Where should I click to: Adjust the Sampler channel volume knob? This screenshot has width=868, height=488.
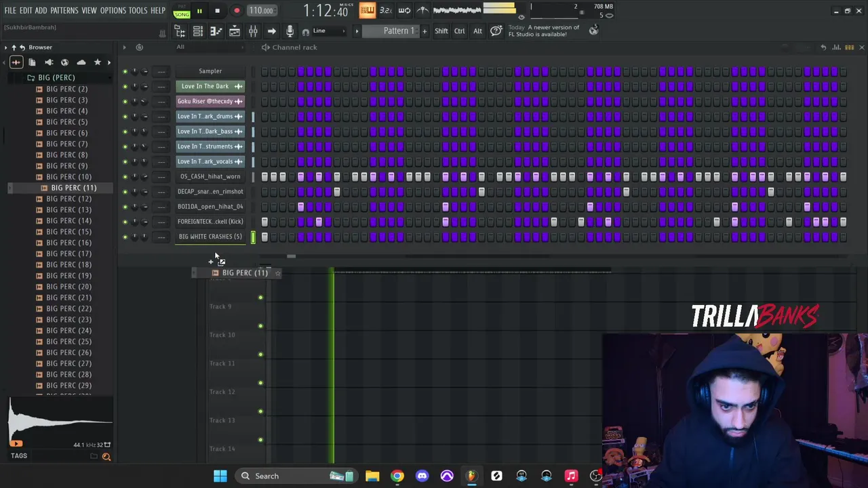tap(144, 71)
